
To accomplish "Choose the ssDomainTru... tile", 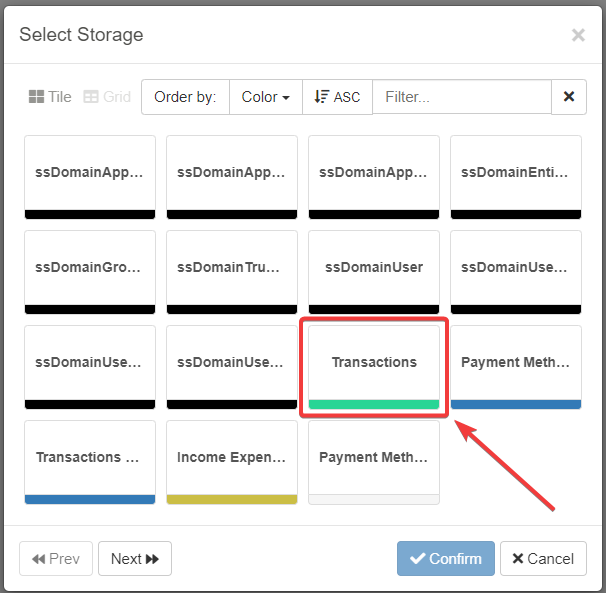I will (x=232, y=267).
